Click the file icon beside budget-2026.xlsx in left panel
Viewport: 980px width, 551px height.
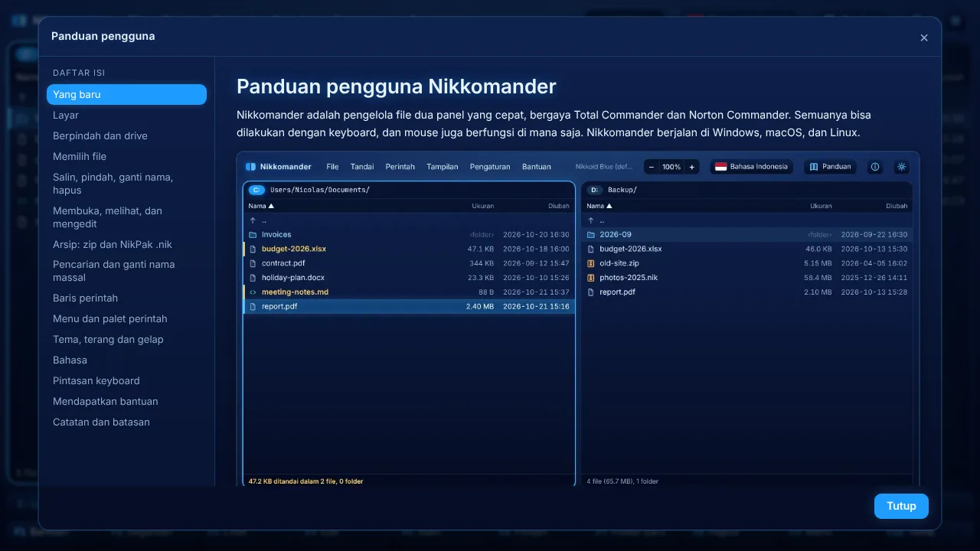[x=253, y=249]
